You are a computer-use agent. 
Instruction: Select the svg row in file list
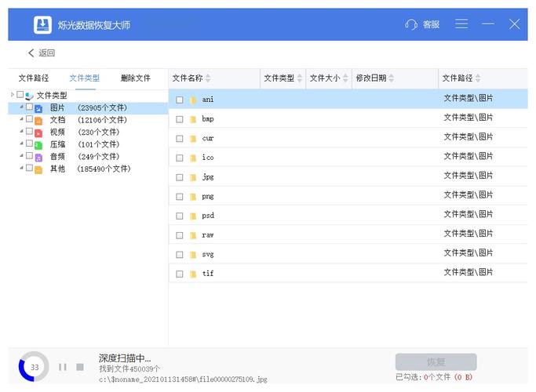click(348, 254)
